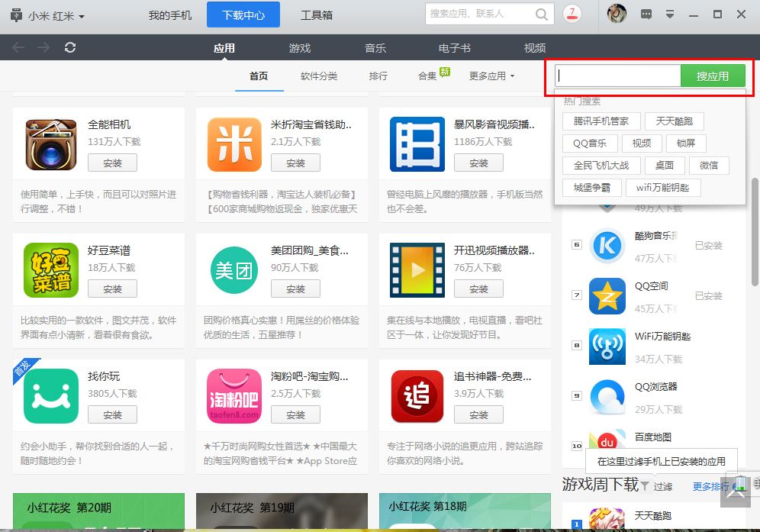
Task: Choose hot search tag 全民飞机大战
Action: [x=601, y=166]
